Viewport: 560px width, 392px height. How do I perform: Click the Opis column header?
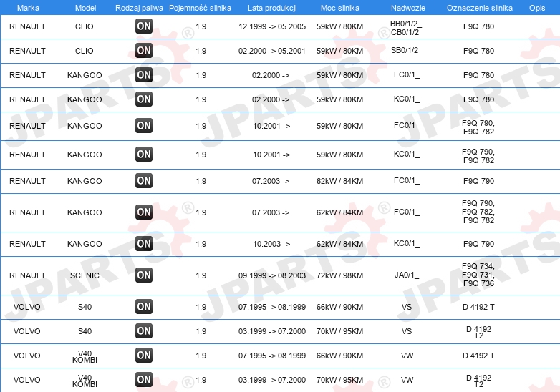[x=537, y=8]
